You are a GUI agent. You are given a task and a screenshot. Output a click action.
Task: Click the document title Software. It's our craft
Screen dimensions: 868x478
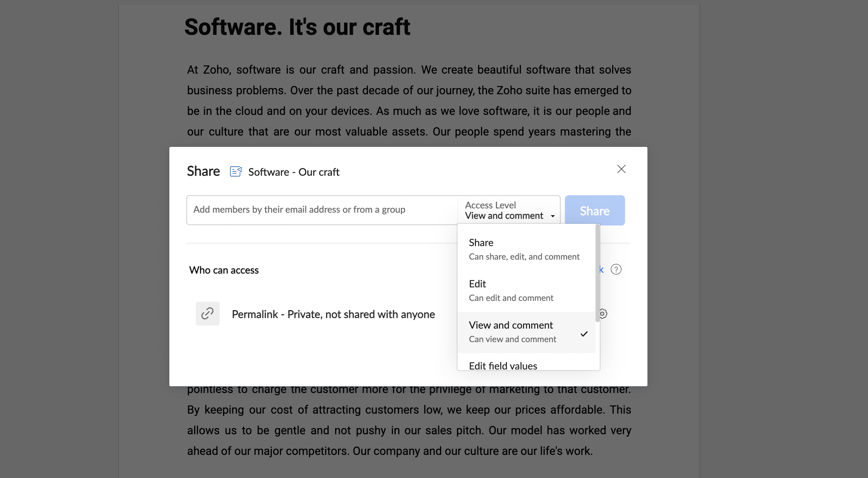[x=297, y=27]
